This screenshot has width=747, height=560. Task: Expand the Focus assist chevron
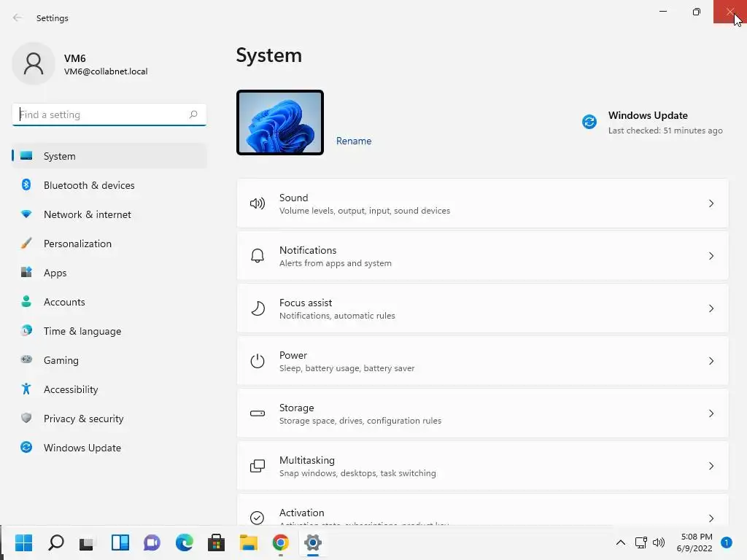click(711, 308)
